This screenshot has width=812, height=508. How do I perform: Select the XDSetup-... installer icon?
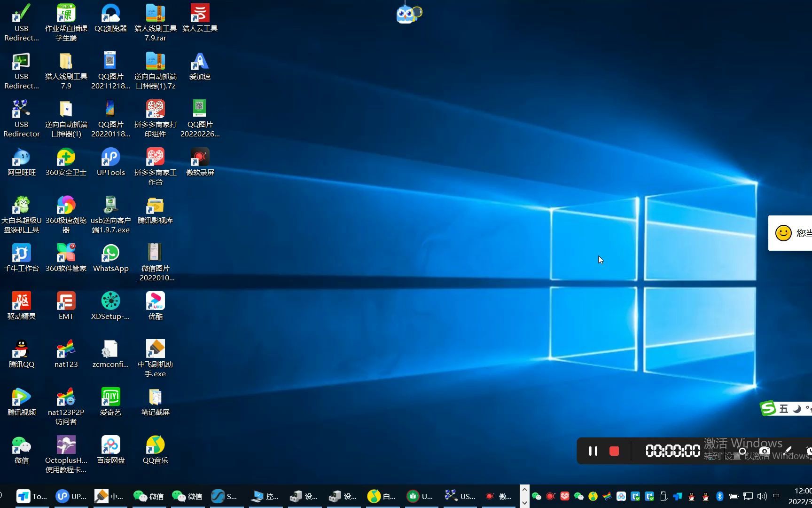click(x=110, y=306)
